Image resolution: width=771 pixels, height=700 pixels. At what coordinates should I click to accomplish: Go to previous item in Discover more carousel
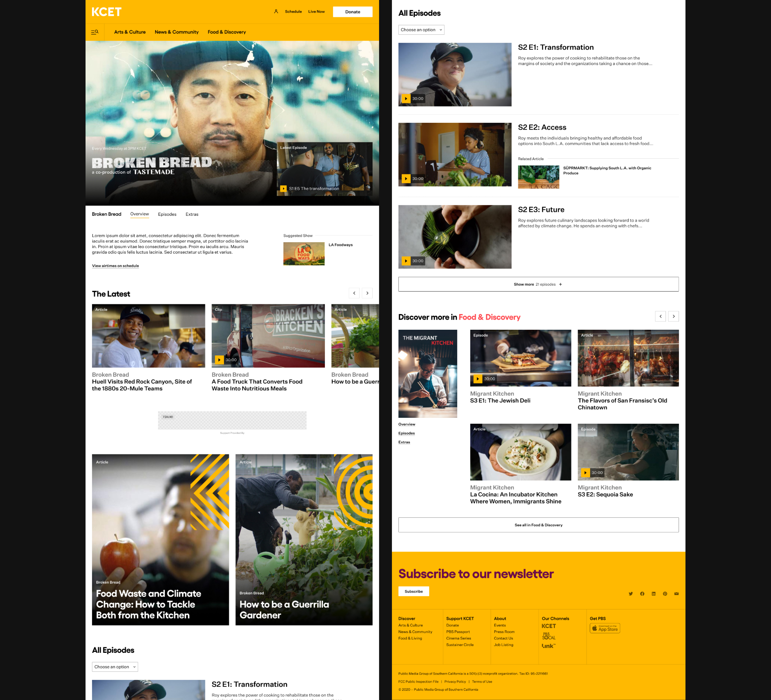[x=661, y=316]
